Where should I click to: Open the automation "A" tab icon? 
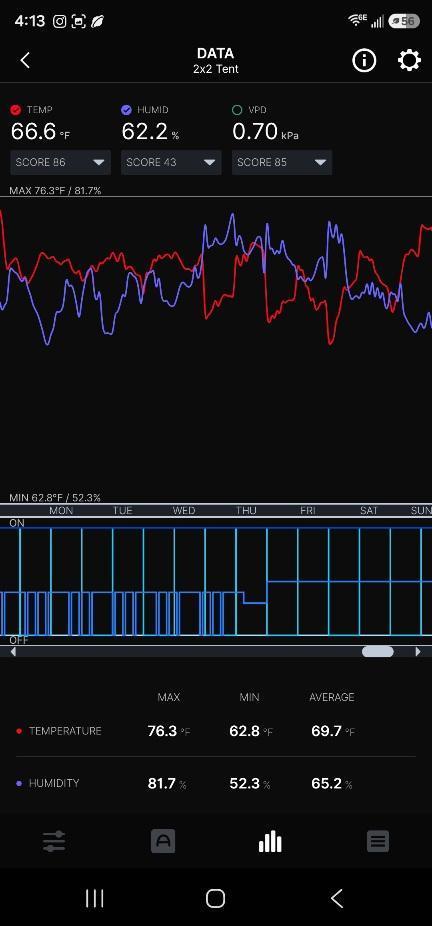coord(163,841)
